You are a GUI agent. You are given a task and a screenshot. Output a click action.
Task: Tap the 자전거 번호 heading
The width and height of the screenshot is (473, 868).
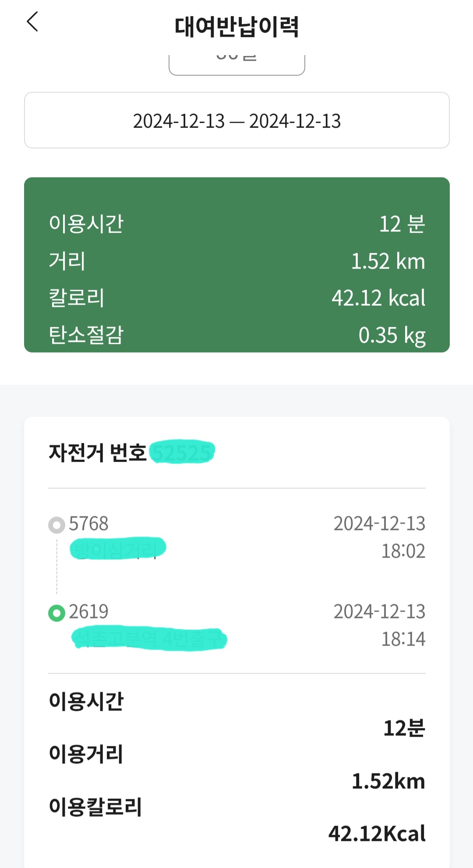[97, 453]
